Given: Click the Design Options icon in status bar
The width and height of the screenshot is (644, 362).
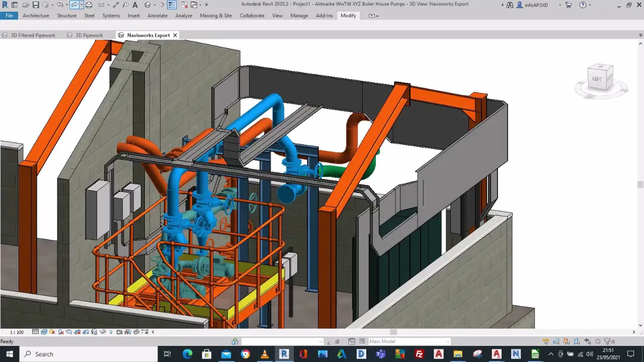Looking at the screenshot, I should point(352,341).
